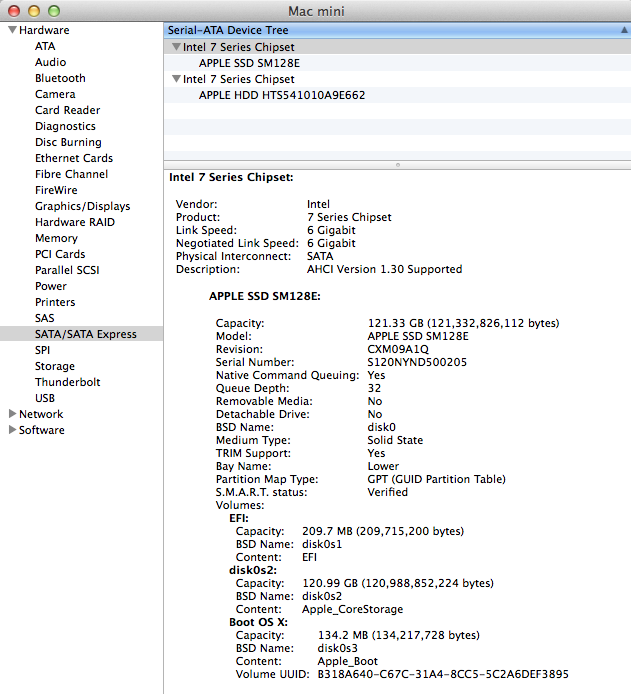
Task: Show Disc Burning details
Action: pyautogui.click(x=68, y=142)
